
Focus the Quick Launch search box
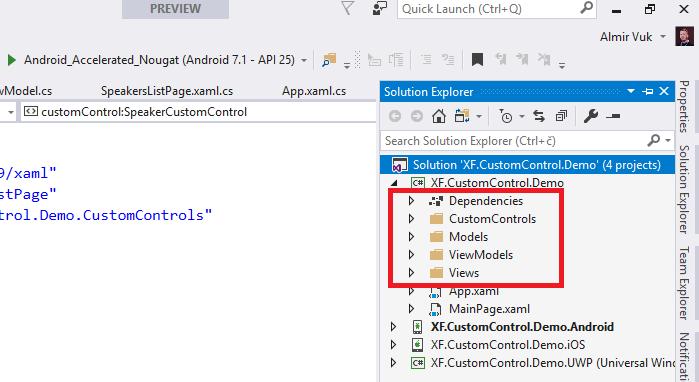497,9
